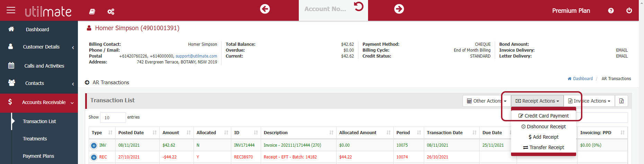
Task: Sort by Allocated Amount column
Action: pos(365,133)
